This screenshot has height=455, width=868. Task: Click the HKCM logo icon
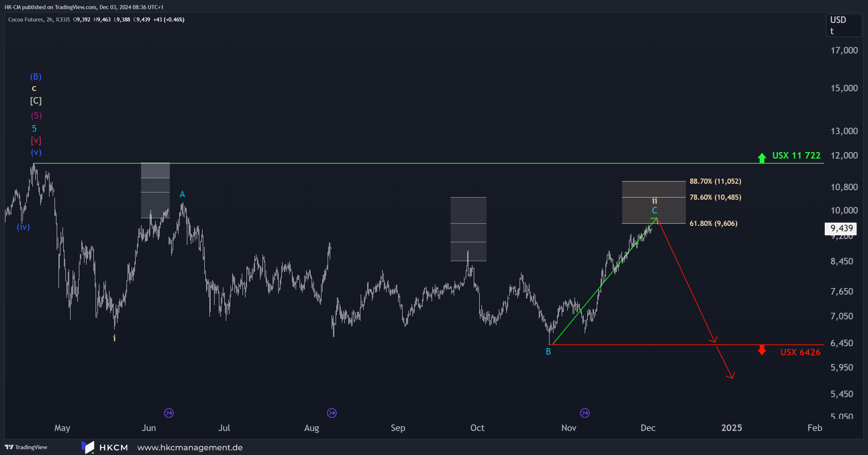click(x=88, y=447)
